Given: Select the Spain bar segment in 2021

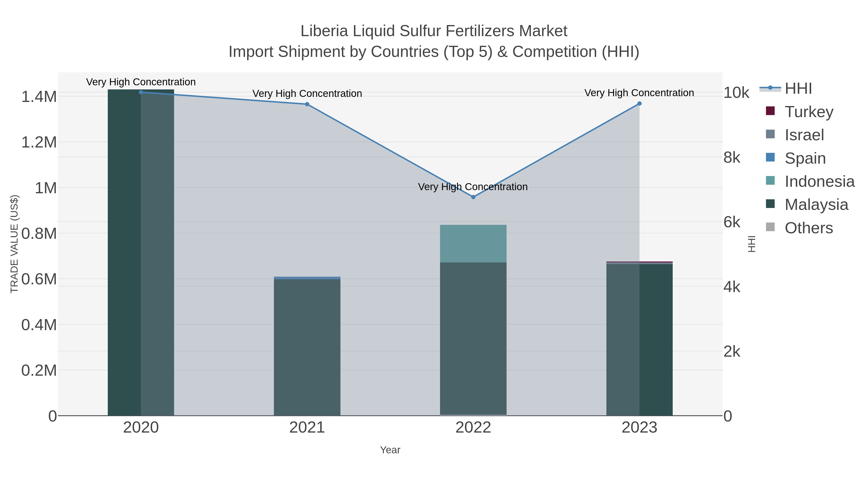Looking at the screenshot, I should (x=307, y=278).
